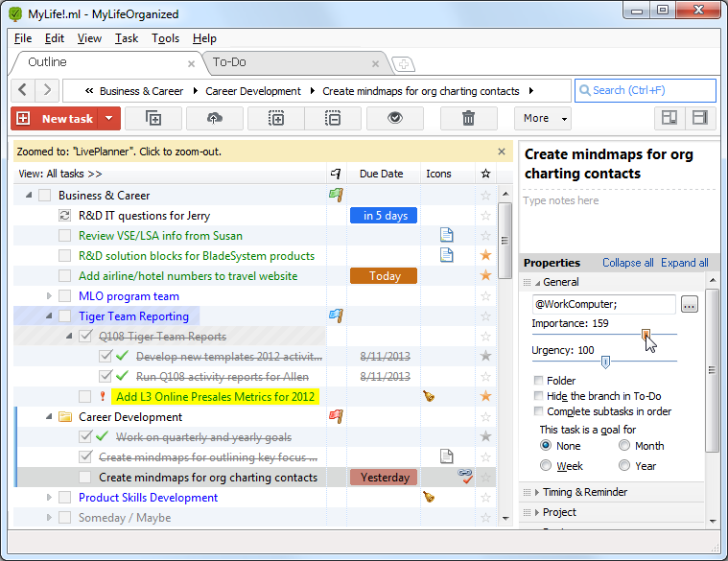
Task: Click the trash delete task icon
Action: tap(468, 118)
